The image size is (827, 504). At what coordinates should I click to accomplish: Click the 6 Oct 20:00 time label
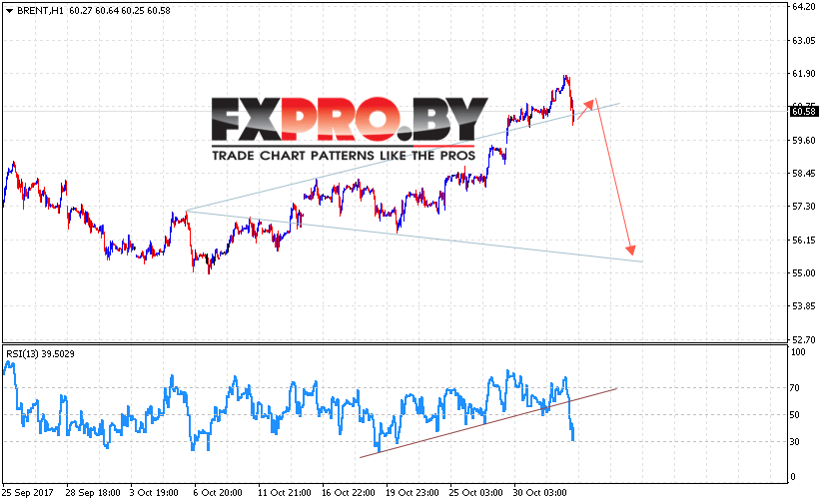tap(218, 493)
